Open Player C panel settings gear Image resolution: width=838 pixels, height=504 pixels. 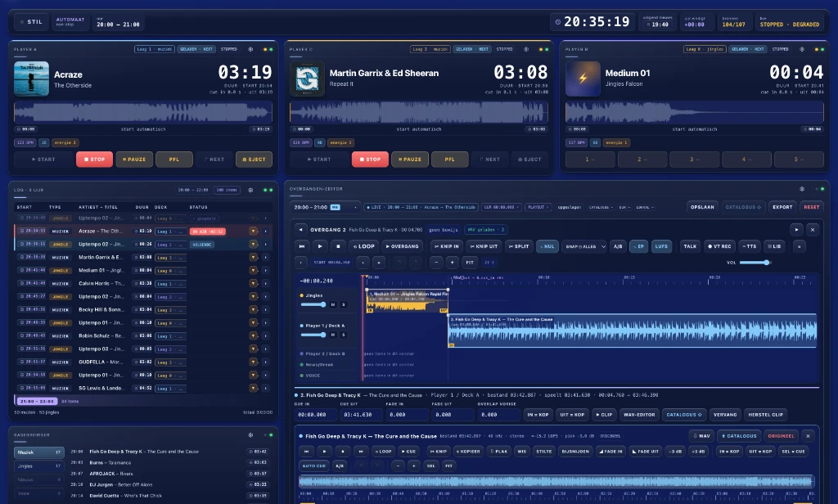526,49
